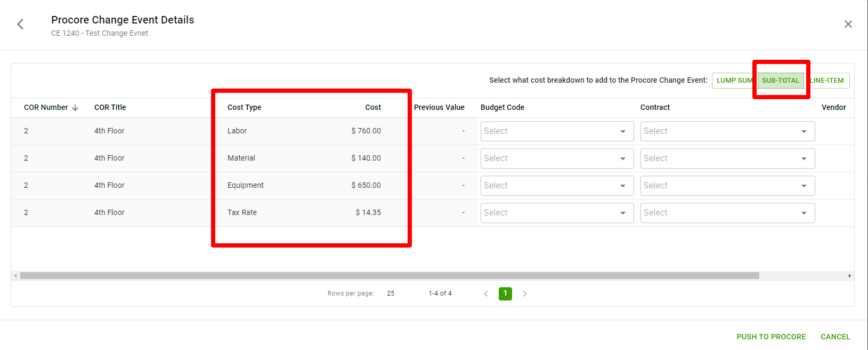Click the Cost Type column header
The image size is (868, 350).
pyautogui.click(x=244, y=107)
